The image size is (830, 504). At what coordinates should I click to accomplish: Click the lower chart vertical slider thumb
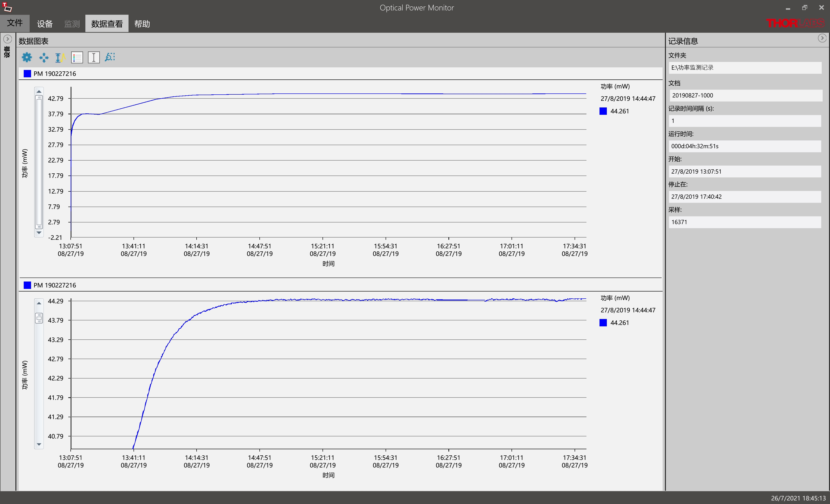[x=39, y=318]
